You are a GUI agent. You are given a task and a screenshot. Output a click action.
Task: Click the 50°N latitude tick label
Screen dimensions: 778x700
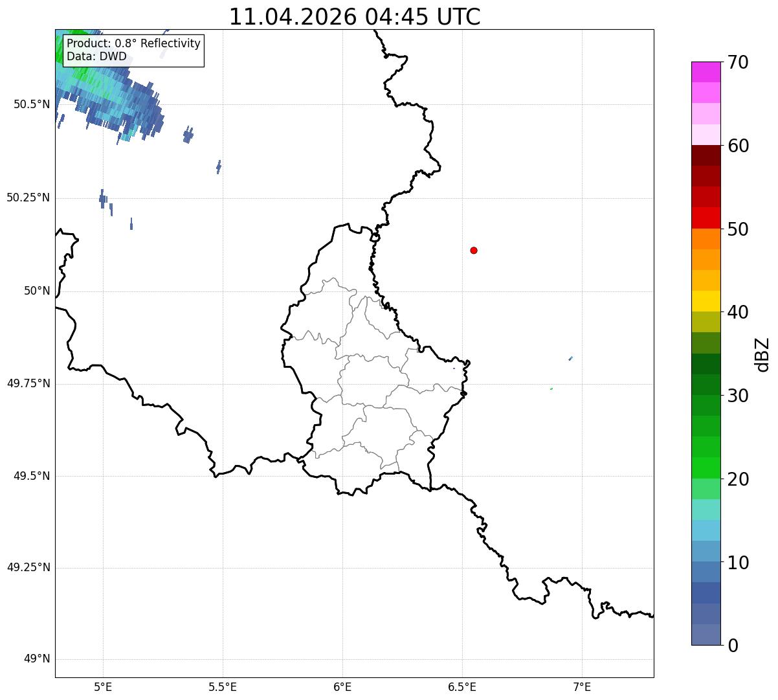[37, 291]
